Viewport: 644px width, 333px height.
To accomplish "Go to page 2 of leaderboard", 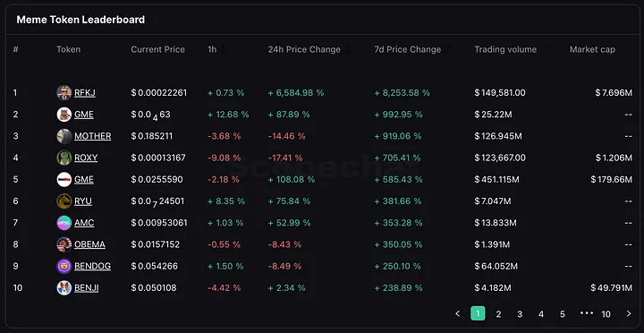I will click(498, 314).
